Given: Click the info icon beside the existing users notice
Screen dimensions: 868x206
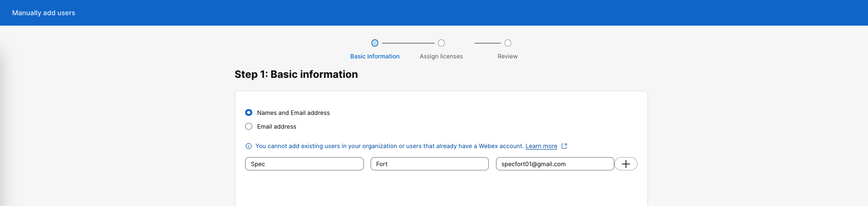Looking at the screenshot, I should 248,146.
